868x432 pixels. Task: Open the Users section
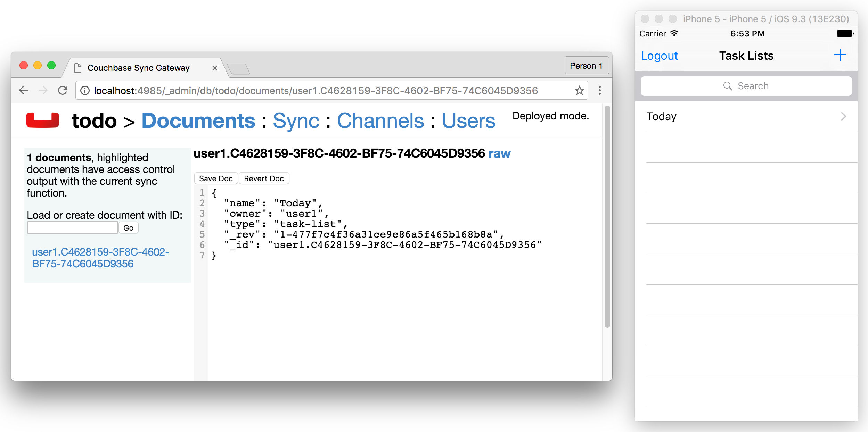coord(468,121)
